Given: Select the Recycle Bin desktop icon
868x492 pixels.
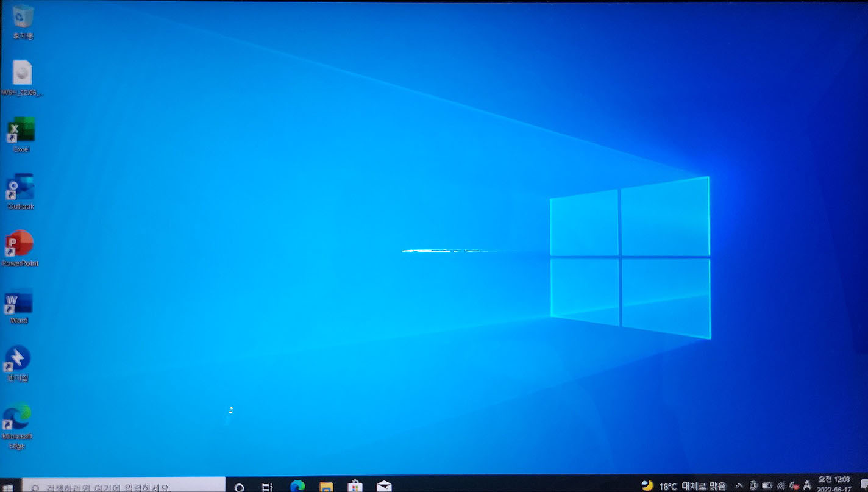Looking at the screenshot, I should pyautogui.click(x=23, y=21).
